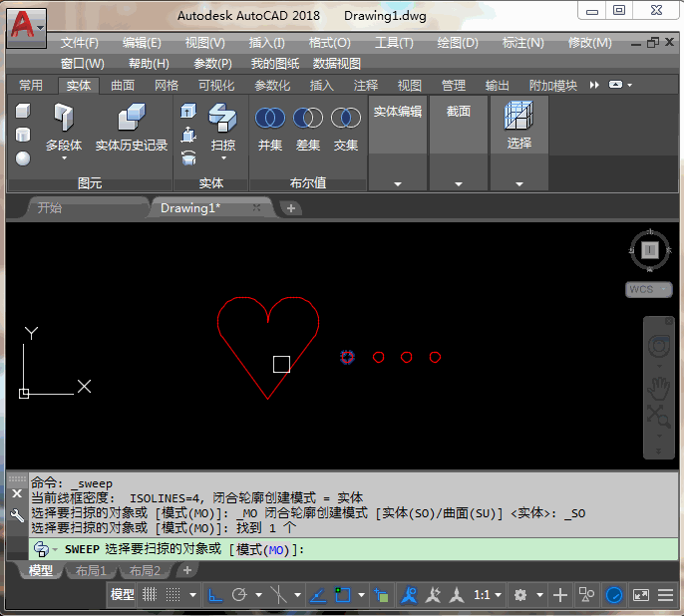Switch to the 布局1 layout tab
The image size is (684, 616).
(x=91, y=571)
